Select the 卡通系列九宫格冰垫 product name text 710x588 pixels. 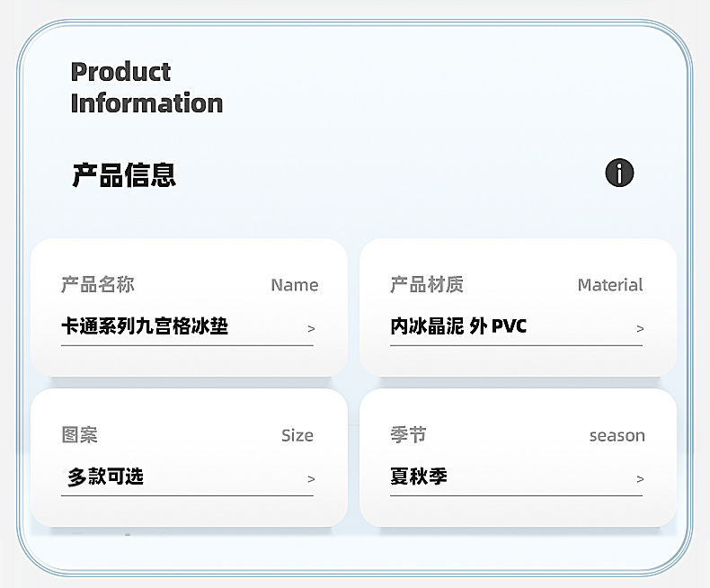[145, 326]
